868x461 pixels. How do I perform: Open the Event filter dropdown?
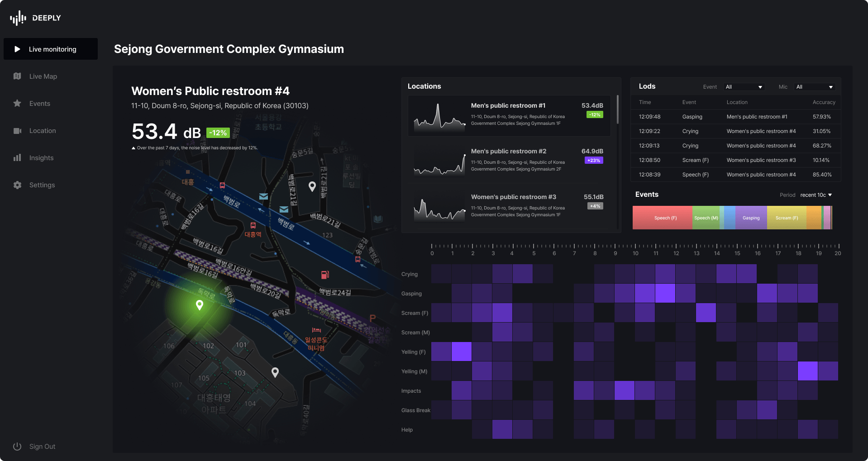pos(744,87)
